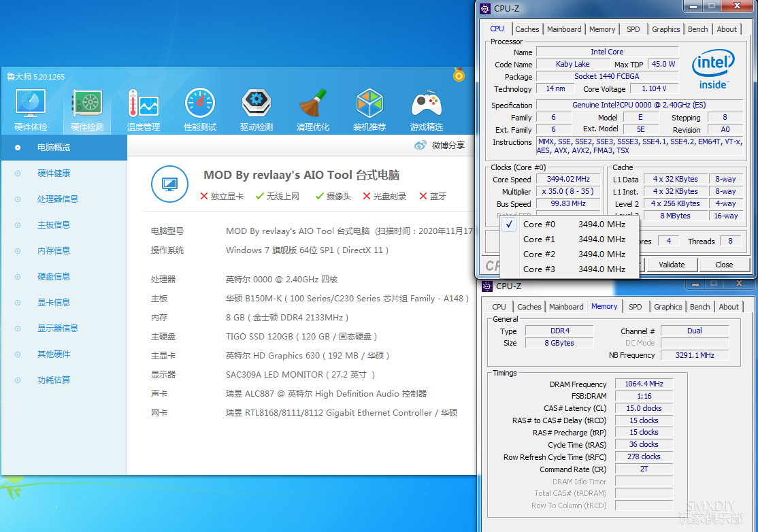Switch to Mainboard tab in bottom CPU-Z
758x532 pixels.
[566, 307]
